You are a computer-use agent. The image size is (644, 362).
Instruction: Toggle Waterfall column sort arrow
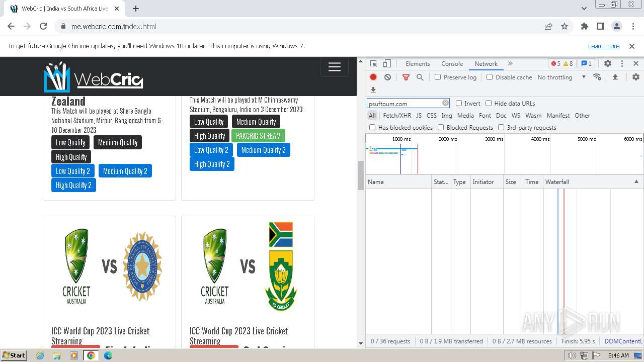636,182
